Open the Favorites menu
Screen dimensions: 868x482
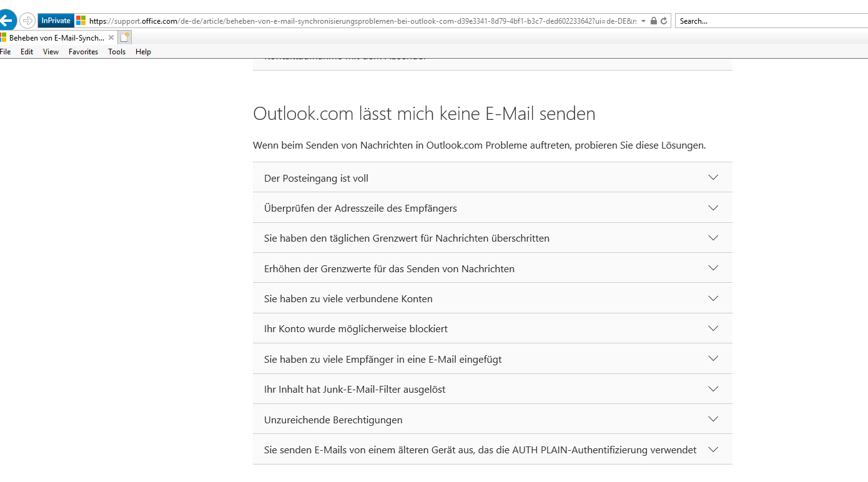pos(83,52)
